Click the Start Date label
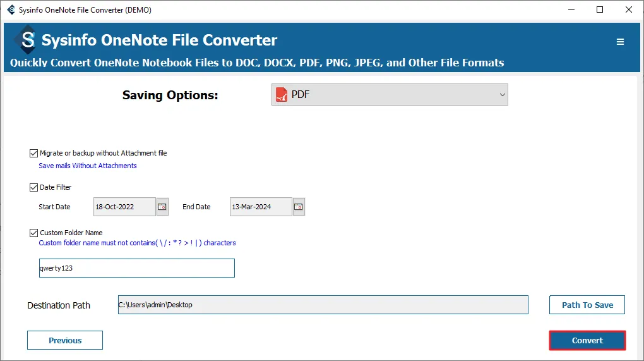The image size is (644, 361). 55,207
